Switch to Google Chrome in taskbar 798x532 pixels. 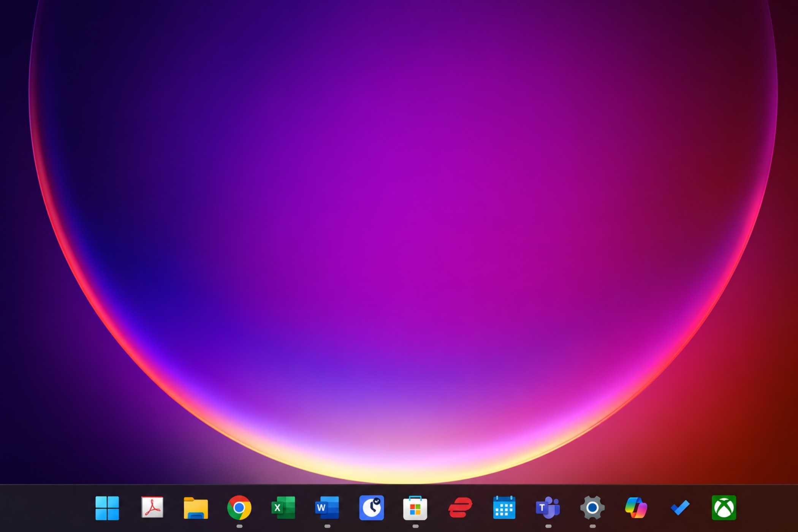pyautogui.click(x=239, y=508)
